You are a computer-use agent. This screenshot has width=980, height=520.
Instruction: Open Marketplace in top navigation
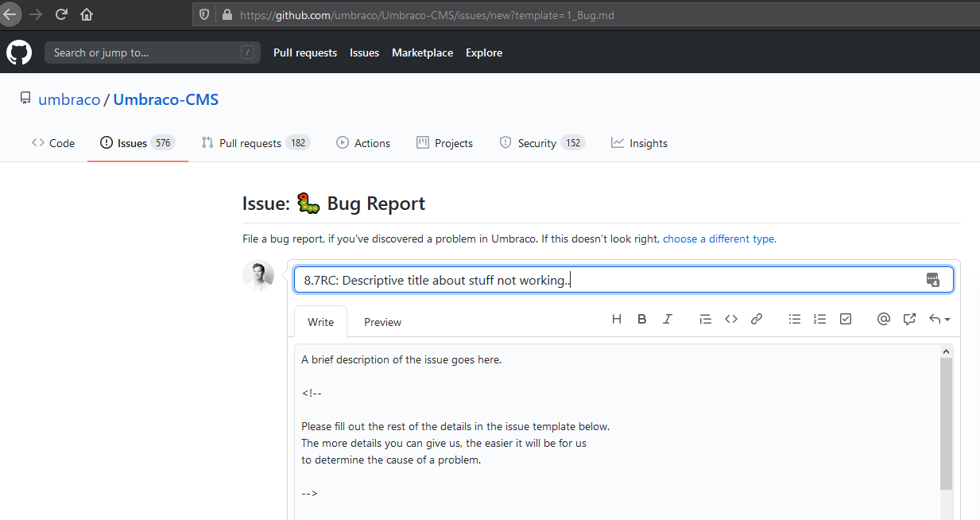click(x=422, y=52)
